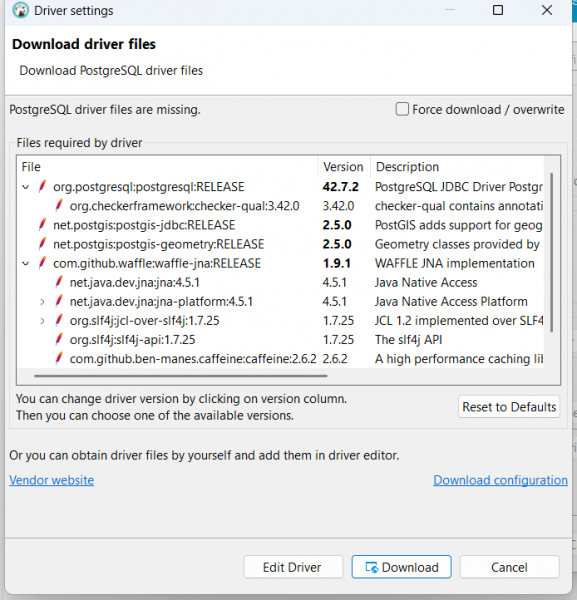Expand the org.slf4j:jcl-over-slf4j node
577x600 pixels.
point(42,321)
